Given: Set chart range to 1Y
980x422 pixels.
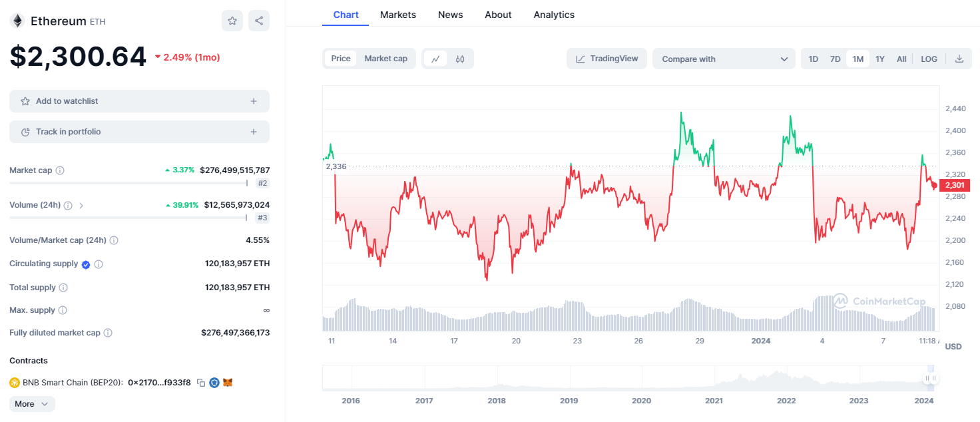Looking at the screenshot, I should 880,59.
